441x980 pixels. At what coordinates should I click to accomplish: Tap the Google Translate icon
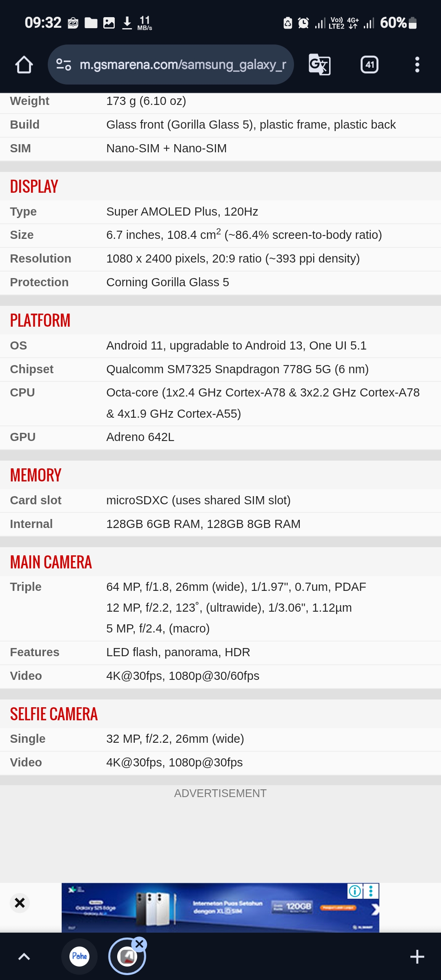319,65
